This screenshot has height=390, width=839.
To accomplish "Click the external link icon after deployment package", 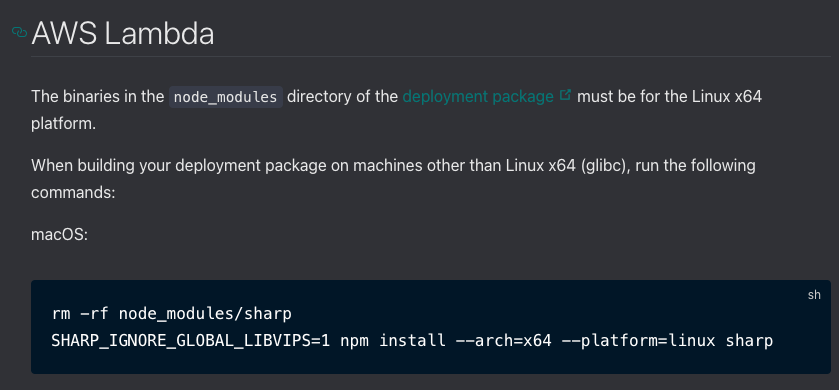I will tap(565, 95).
